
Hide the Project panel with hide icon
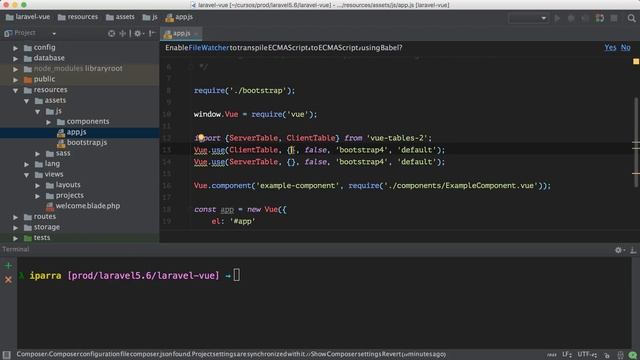coord(152,33)
